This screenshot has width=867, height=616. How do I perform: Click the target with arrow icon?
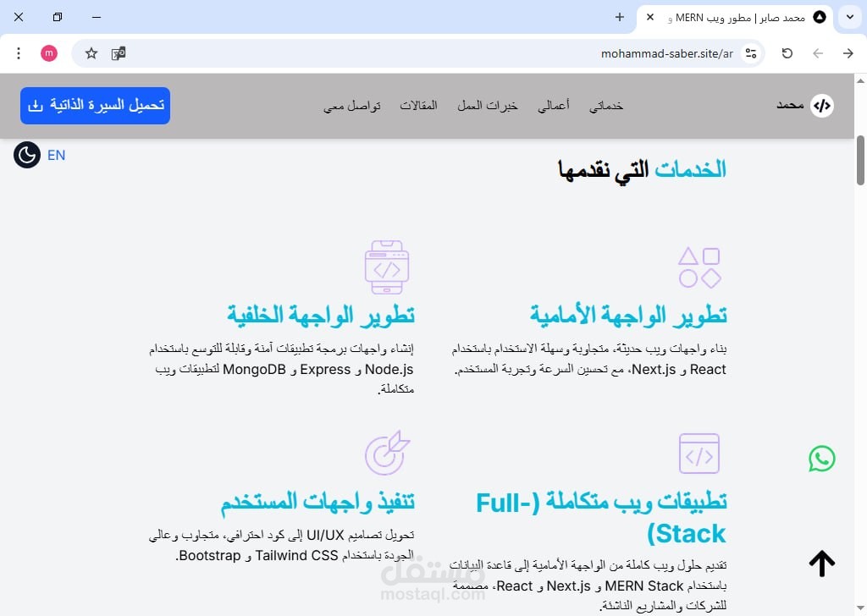(387, 453)
